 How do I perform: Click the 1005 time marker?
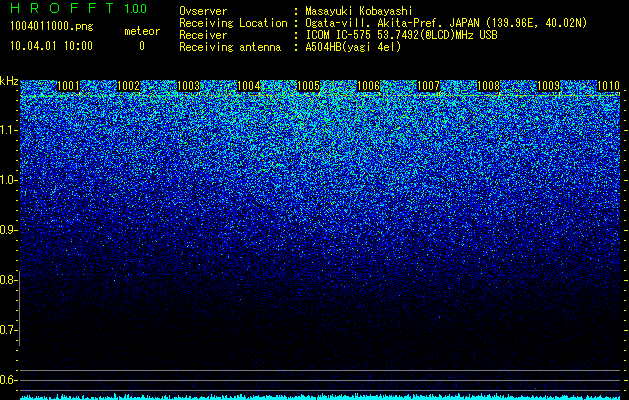pos(308,86)
